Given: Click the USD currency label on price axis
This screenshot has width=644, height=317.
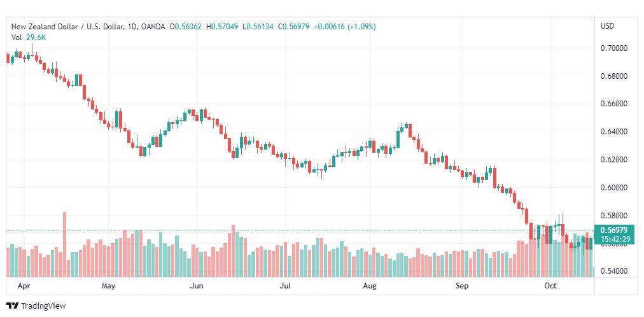Looking at the screenshot, I should (x=608, y=26).
